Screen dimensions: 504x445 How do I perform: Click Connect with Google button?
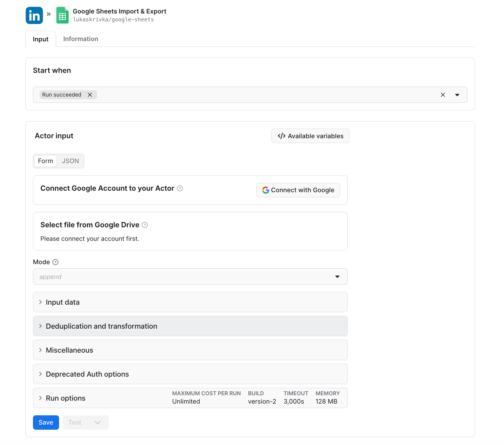coord(298,190)
